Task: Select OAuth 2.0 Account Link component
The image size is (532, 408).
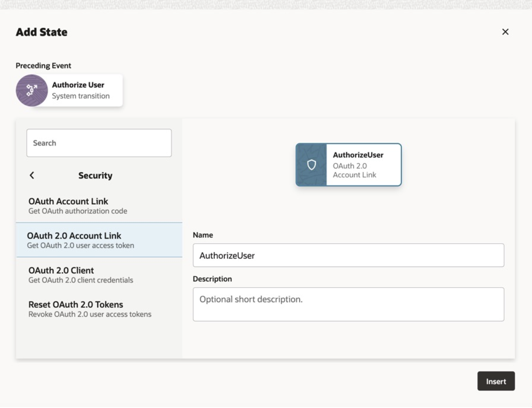Action: (x=74, y=236)
